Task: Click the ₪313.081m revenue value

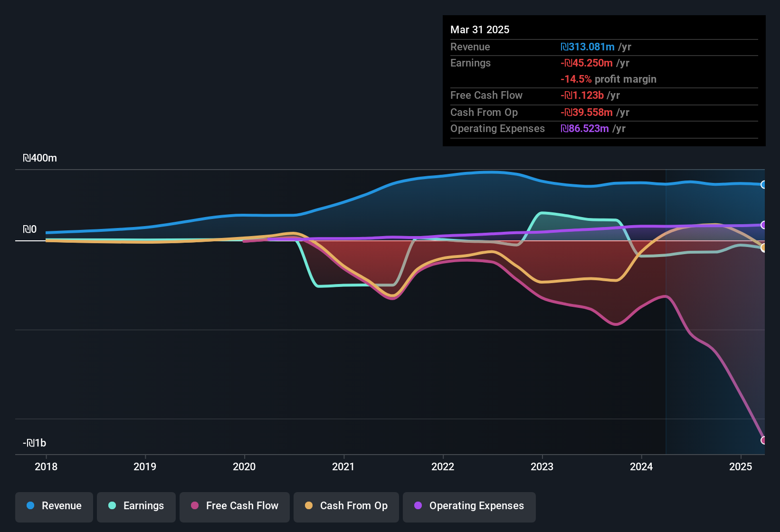Action: (588, 47)
